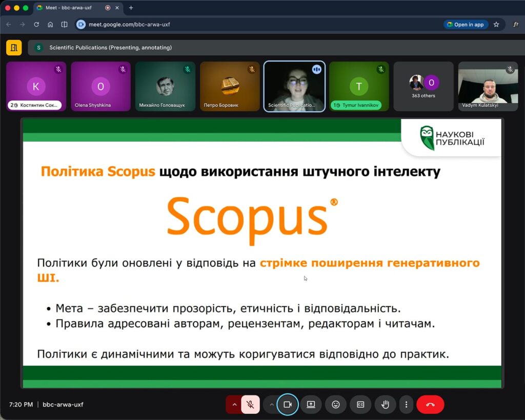The height and width of the screenshot is (420, 525).
Task: Bookmark this page with the star icon
Action: tap(496, 25)
